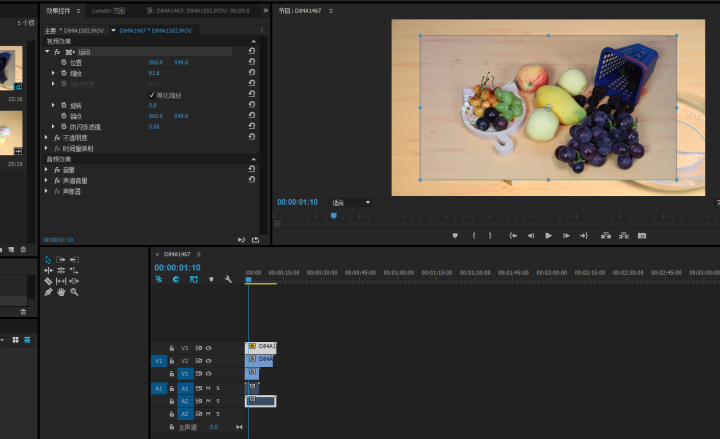Open program monitor 节目 panel menu
Viewport: 720px width, 439px height.
pyautogui.click(x=331, y=11)
